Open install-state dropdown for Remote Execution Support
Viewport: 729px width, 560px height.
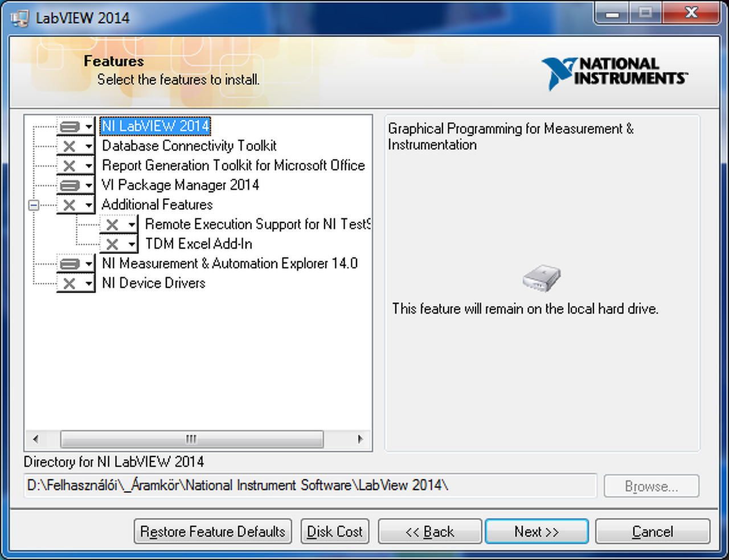119,225
